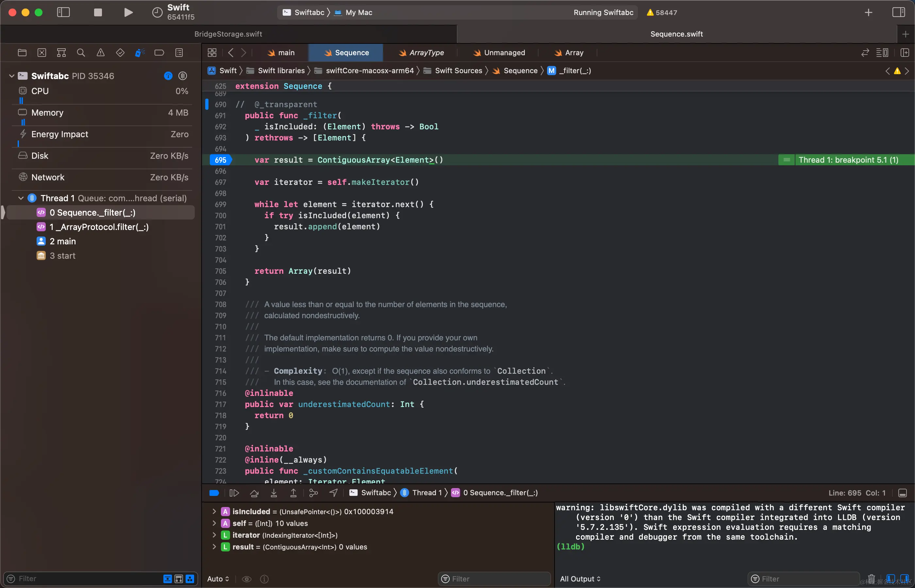Screen dimensions: 915x588
Task: Toggle the left navigator sidebar
Action: pos(63,12)
